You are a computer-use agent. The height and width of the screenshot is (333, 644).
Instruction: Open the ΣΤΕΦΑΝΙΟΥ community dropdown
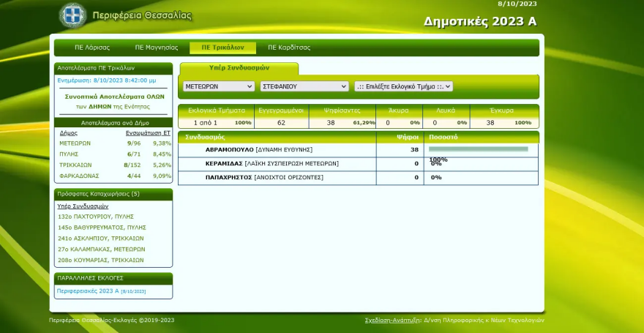304,86
